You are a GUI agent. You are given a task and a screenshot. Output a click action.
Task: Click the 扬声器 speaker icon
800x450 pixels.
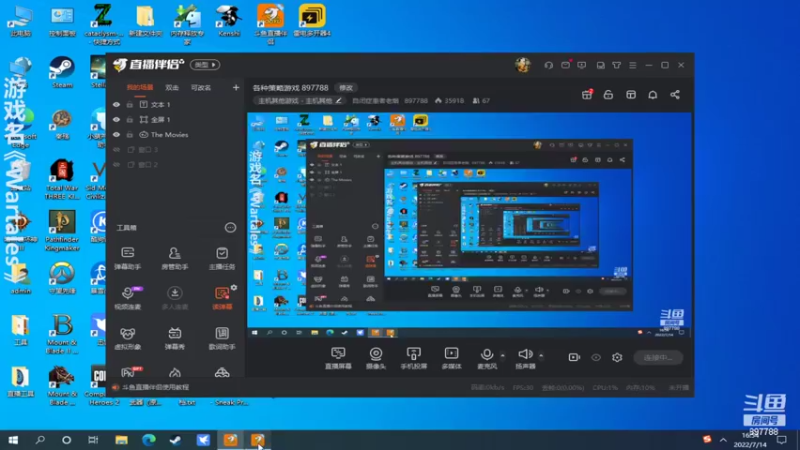point(525,354)
